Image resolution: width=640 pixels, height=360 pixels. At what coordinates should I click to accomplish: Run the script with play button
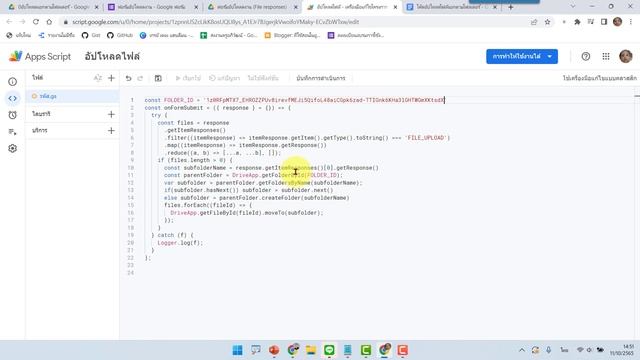[188, 78]
